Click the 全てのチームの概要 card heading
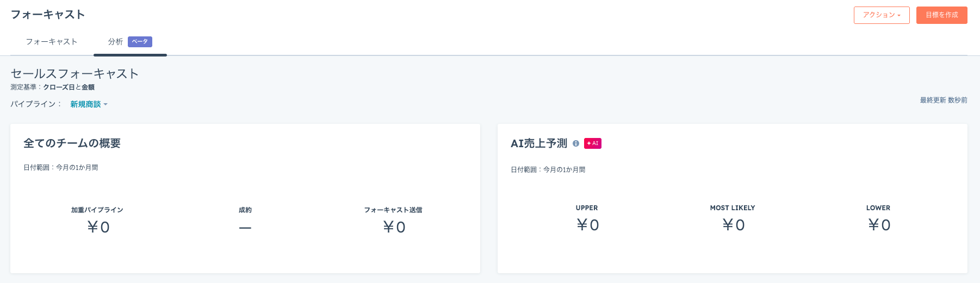980x283 pixels. 72,143
